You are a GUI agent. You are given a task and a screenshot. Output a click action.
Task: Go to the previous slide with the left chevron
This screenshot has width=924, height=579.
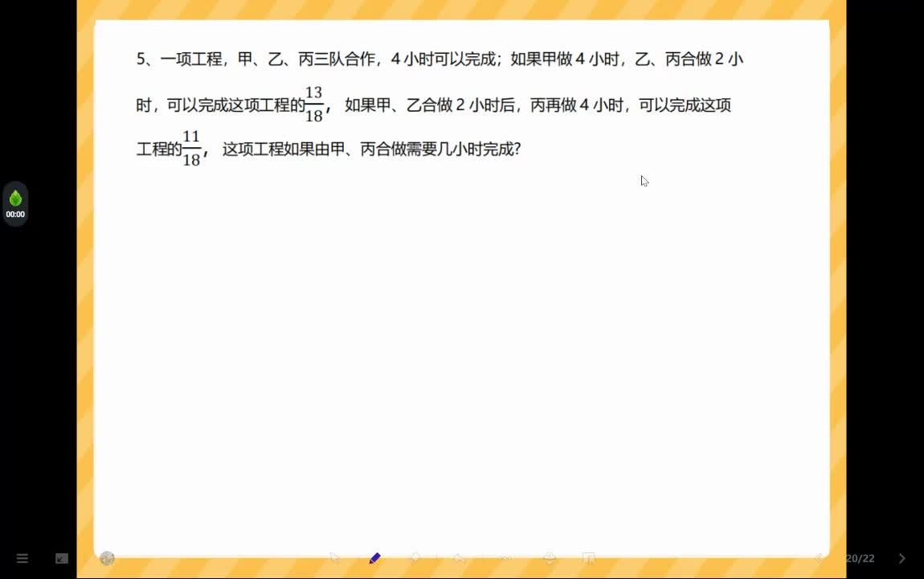[x=819, y=558]
